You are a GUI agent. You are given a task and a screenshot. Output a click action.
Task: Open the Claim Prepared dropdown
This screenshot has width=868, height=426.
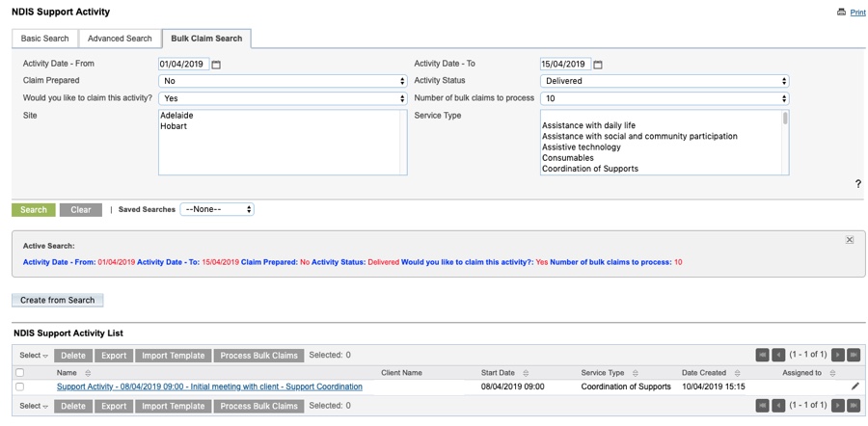[283, 81]
